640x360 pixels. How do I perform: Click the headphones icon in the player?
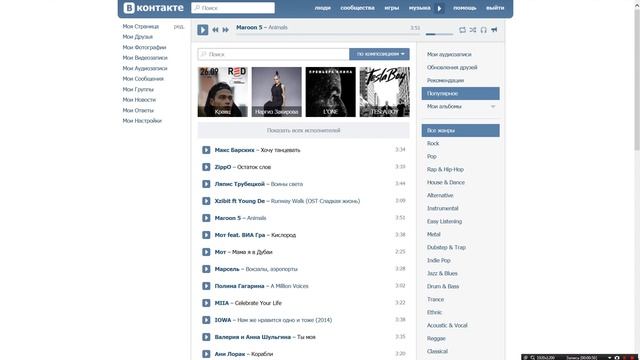click(483, 30)
